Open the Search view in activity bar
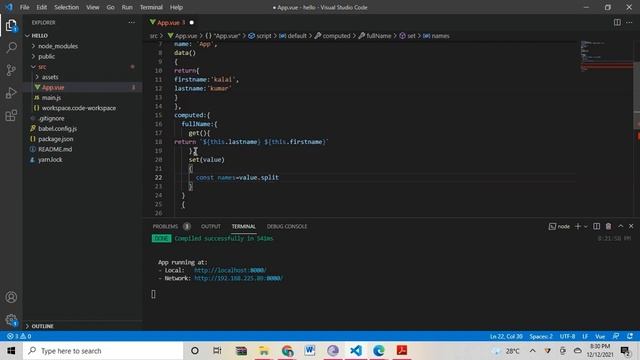Viewport: 640px width, 360px height. click(11, 48)
